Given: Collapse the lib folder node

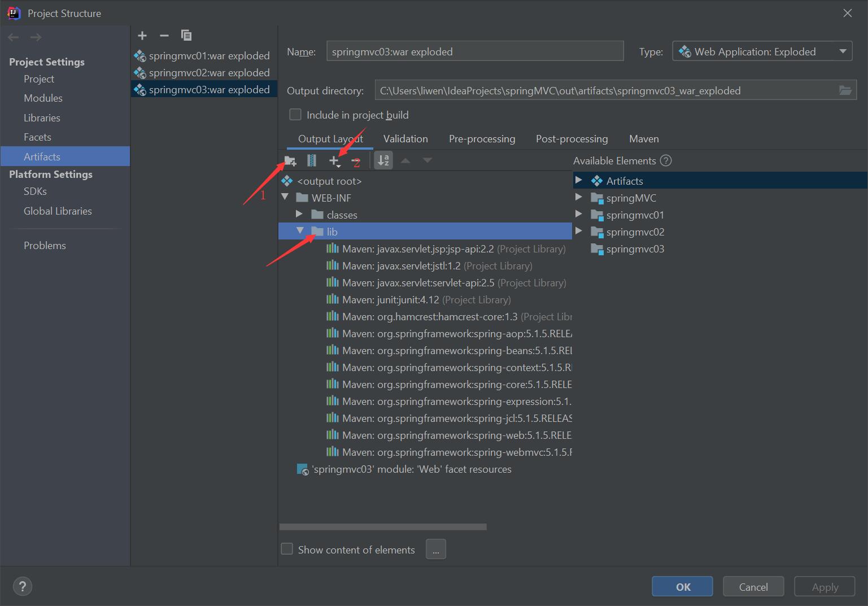Looking at the screenshot, I should click(x=300, y=231).
